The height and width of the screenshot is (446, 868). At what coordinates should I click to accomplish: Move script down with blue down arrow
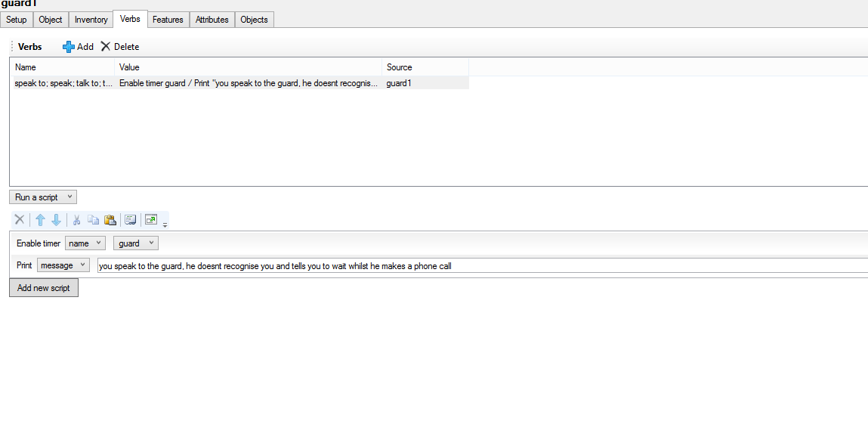56,220
